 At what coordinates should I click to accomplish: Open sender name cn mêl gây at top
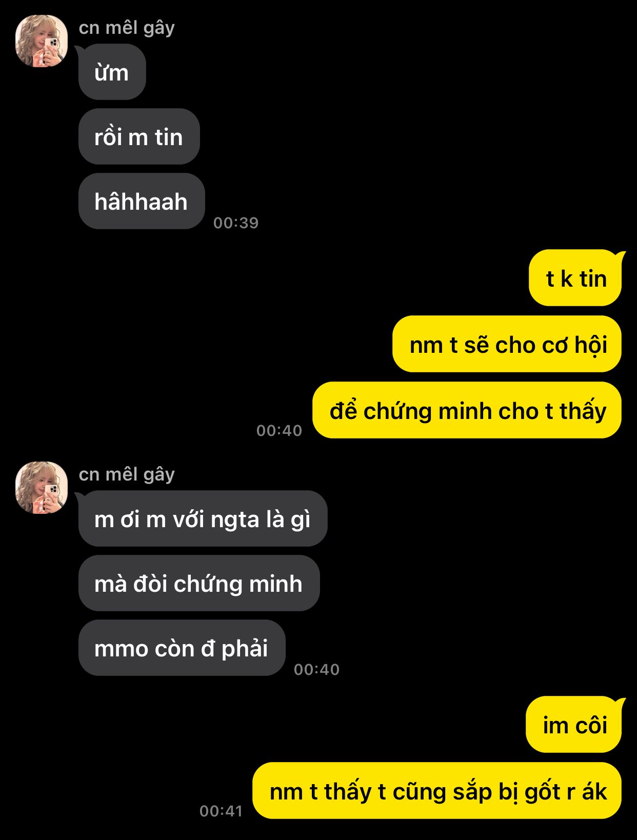pyautogui.click(x=127, y=28)
